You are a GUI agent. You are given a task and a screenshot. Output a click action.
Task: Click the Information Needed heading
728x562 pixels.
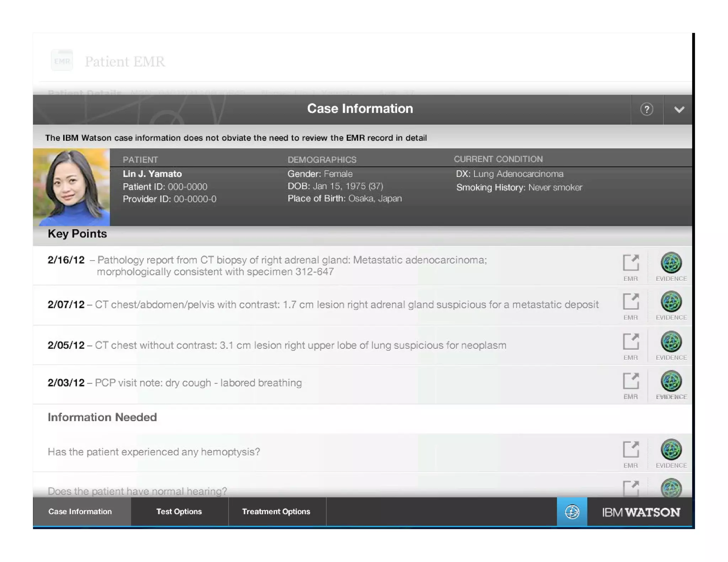[x=102, y=417]
